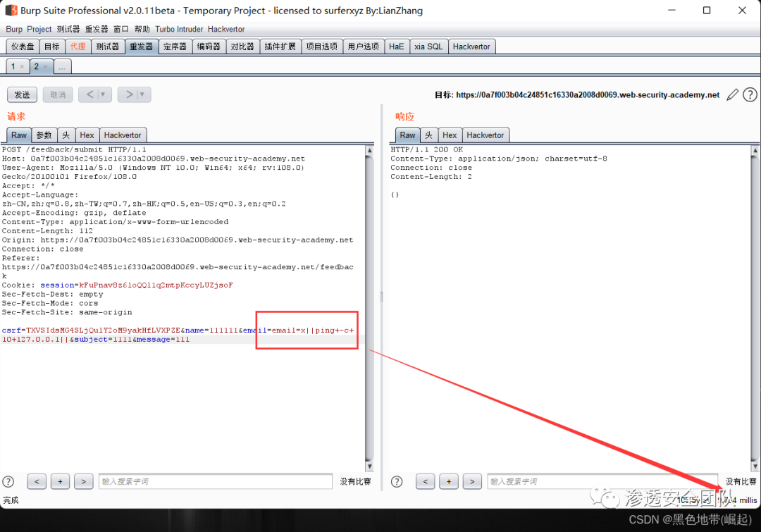Image resolution: width=761 pixels, height=532 pixels.
Task: Select the request 参数 tab
Action: pyautogui.click(x=44, y=135)
